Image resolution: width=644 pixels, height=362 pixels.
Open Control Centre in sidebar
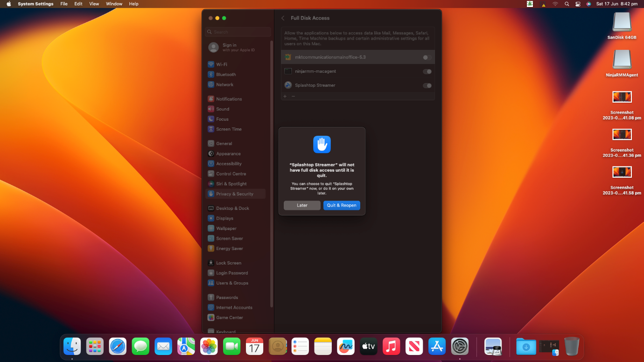point(236,174)
